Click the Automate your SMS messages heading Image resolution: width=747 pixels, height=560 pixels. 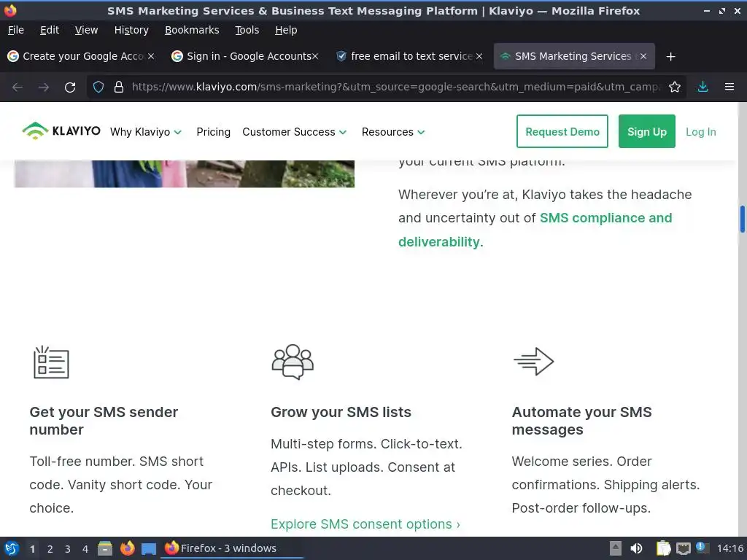click(581, 421)
